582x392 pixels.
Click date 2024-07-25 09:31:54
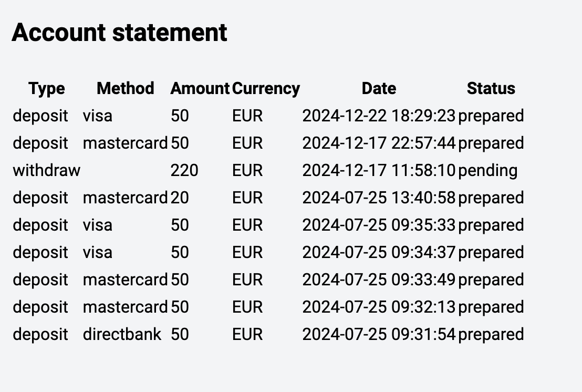378,334
